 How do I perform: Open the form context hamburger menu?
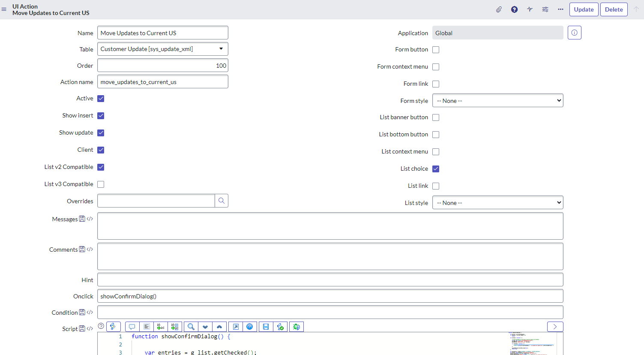[x=4, y=9]
